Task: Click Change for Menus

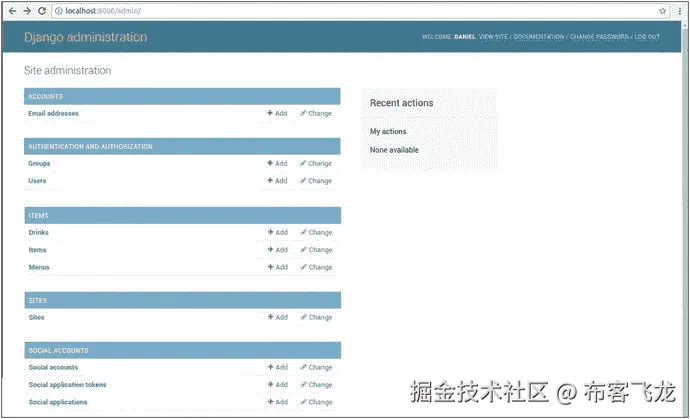Action: click(316, 267)
